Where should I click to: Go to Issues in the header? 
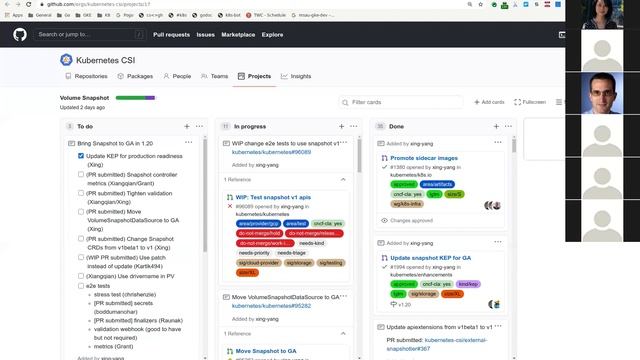(x=205, y=35)
